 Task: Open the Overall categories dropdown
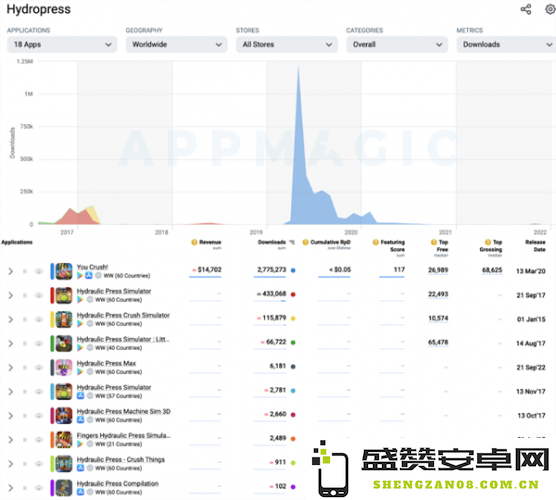coord(397,45)
